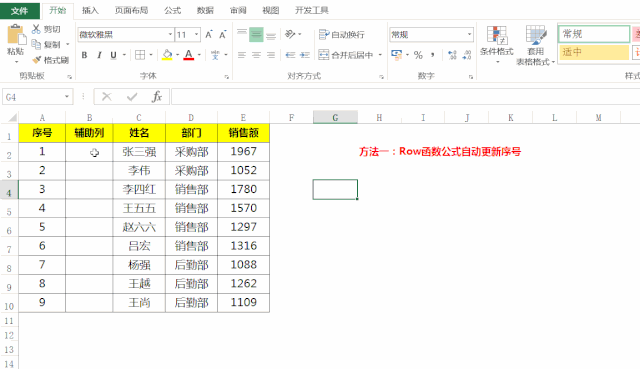Viewport: 640px width, 369px height.
Task: Select cell containing 张三强
Action: (139, 152)
